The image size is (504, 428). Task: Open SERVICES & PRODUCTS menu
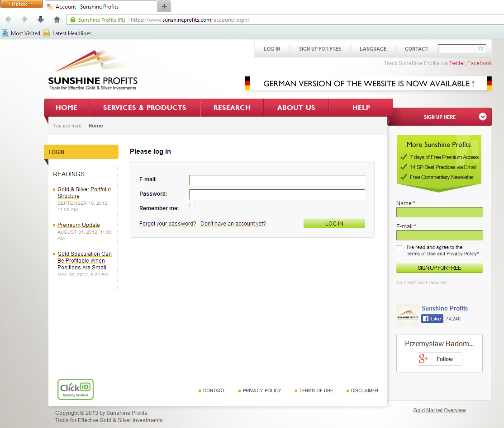pos(145,108)
